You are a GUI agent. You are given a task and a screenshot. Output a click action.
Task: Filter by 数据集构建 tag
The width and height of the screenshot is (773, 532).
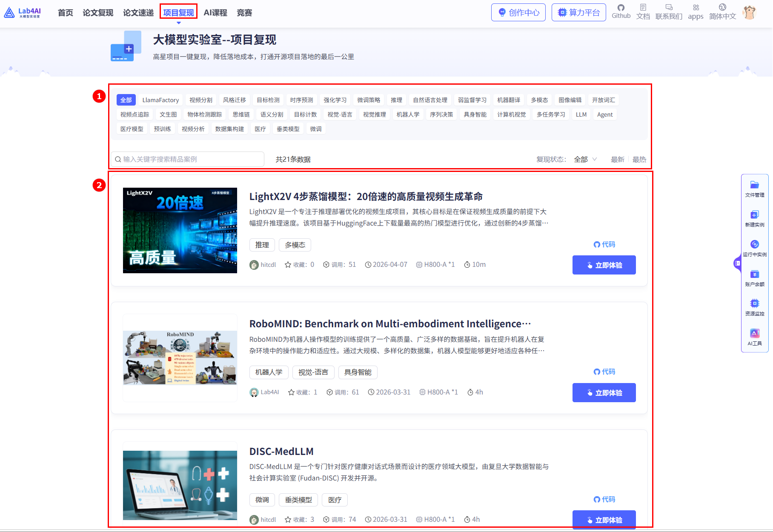pos(229,129)
